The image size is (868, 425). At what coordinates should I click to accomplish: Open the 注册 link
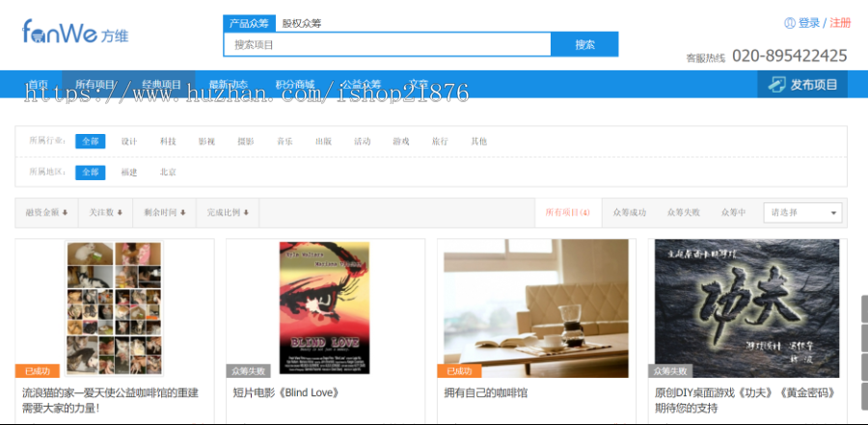tap(840, 23)
